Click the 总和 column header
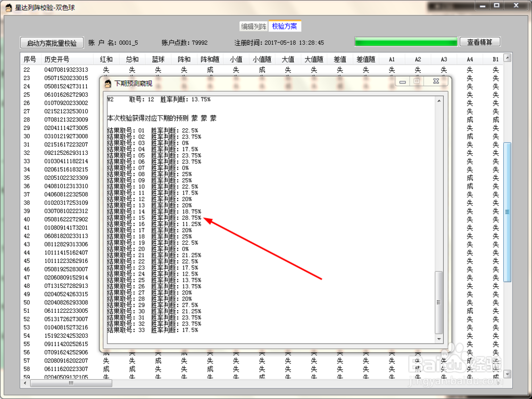Image resolution: width=532 pixels, height=399 pixels. [x=132, y=60]
